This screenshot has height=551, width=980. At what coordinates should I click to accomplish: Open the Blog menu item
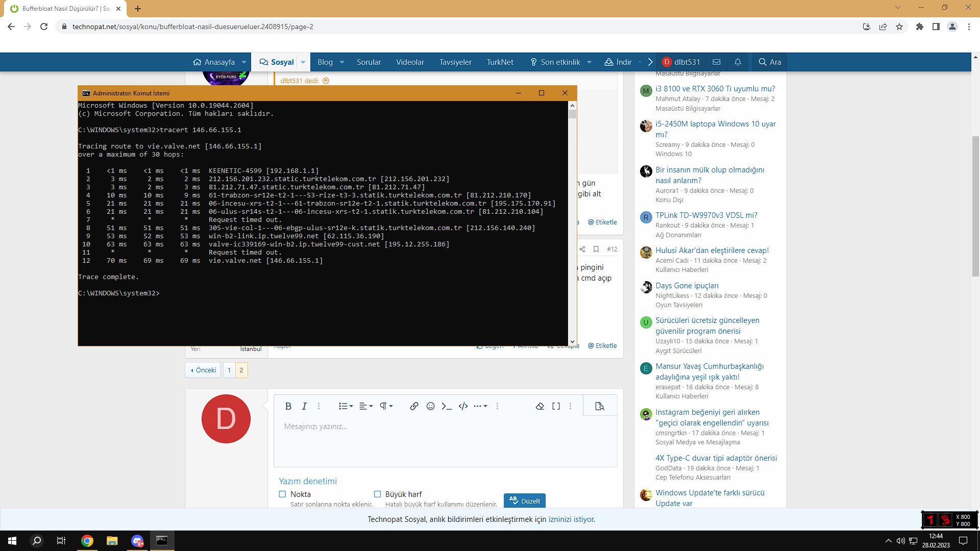tap(325, 62)
